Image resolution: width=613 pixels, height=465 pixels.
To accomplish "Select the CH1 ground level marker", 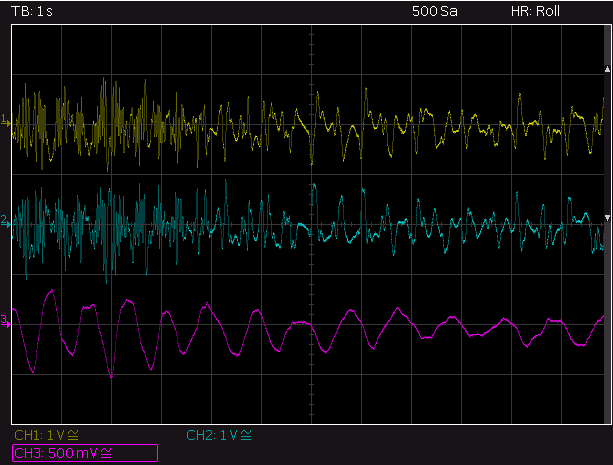I will coord(5,121).
